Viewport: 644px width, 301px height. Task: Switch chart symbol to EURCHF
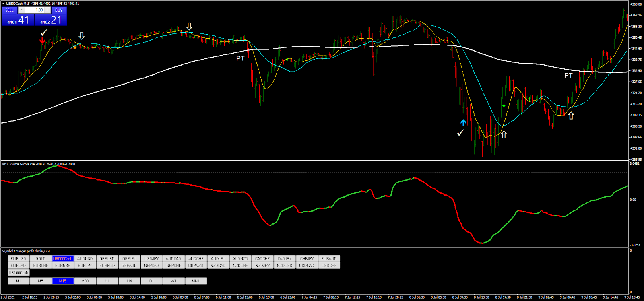[x=41, y=266]
